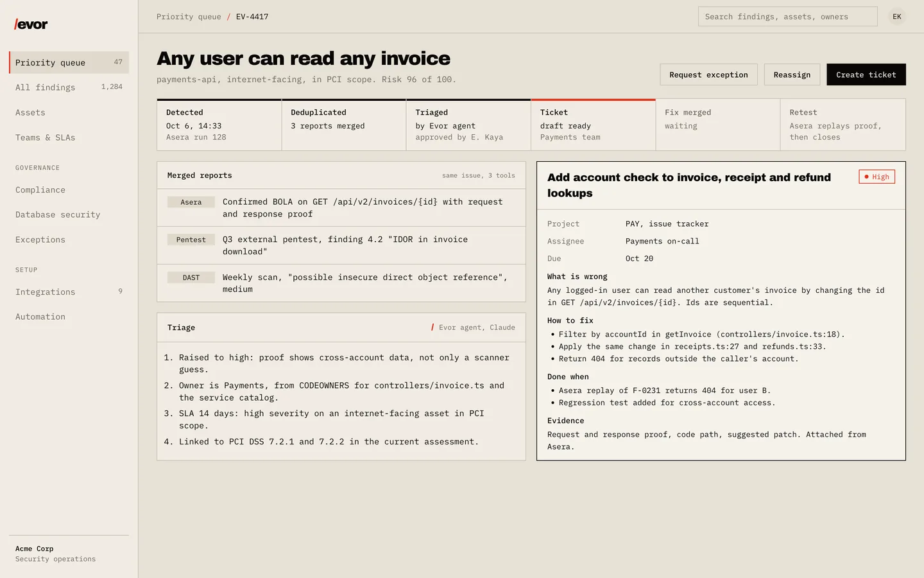The height and width of the screenshot is (578, 924).
Task: Open Priority queue in sidebar
Action: click(69, 62)
